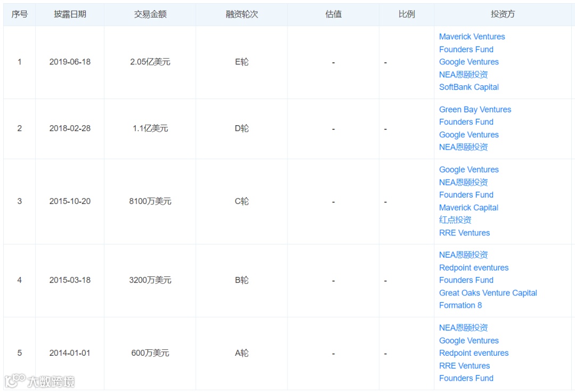The height and width of the screenshot is (392, 575).
Task: Click the 交易金额 column header
Action: [150, 14]
